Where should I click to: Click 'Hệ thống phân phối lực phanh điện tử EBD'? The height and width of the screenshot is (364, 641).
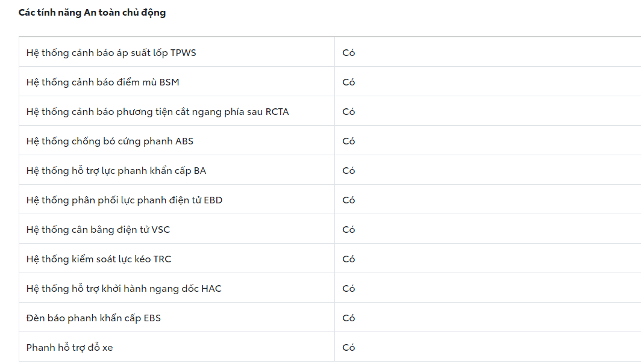(125, 200)
